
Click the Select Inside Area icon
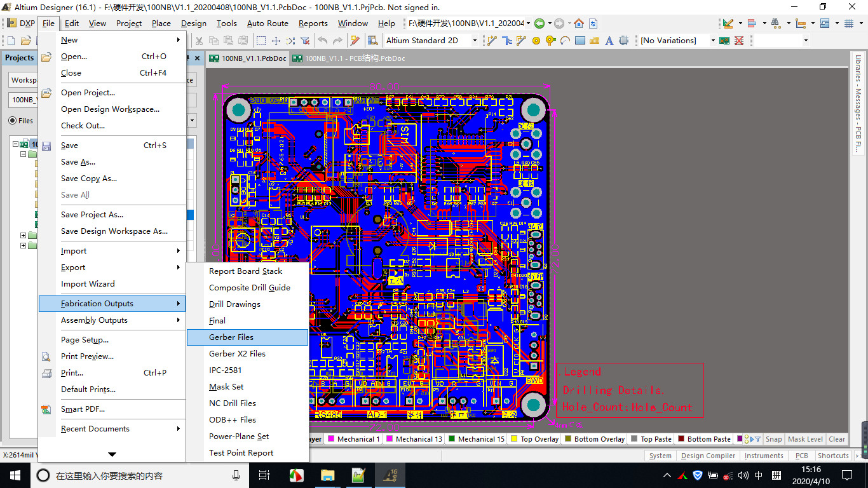point(261,41)
